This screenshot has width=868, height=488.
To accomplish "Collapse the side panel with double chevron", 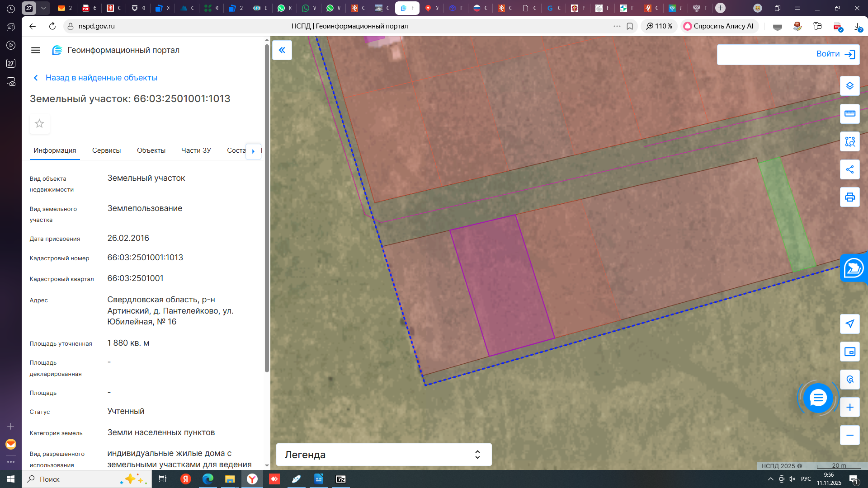I will point(282,50).
